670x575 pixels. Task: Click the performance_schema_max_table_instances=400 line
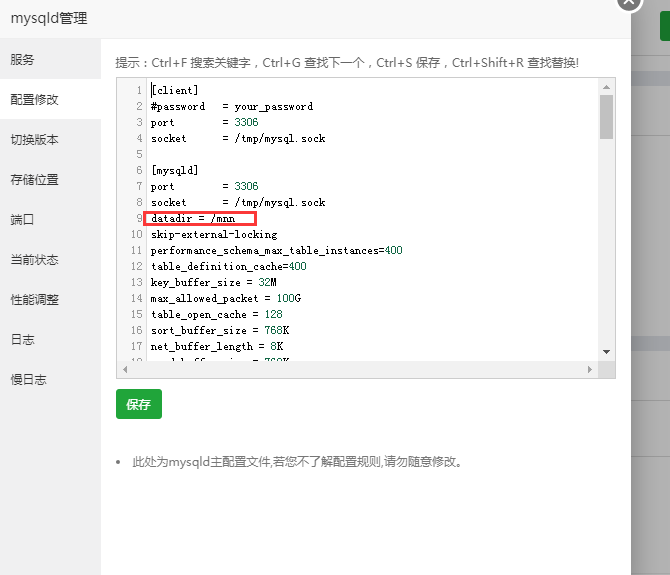(x=276, y=250)
